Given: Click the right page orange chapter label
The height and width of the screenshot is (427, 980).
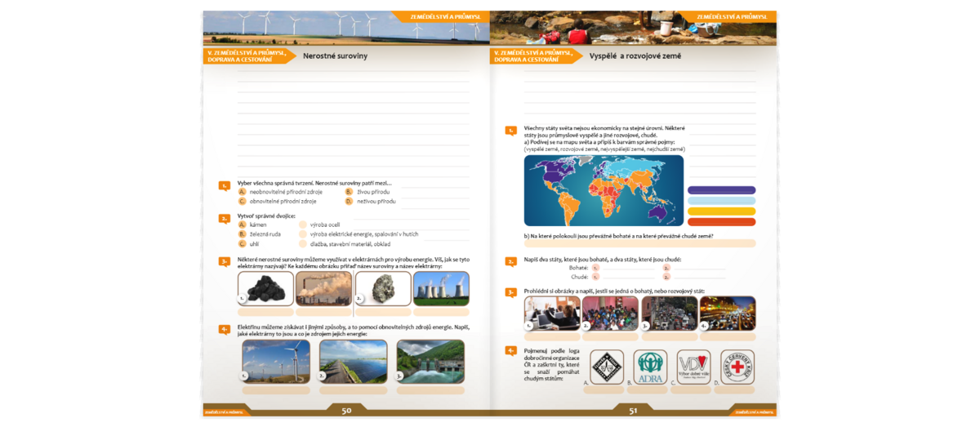Looking at the screenshot, I should click(x=537, y=56).
